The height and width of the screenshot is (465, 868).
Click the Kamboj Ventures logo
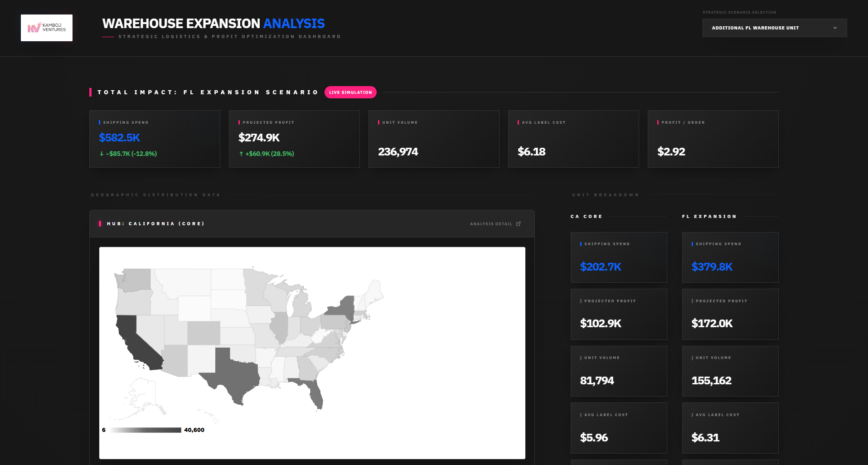coord(47,28)
